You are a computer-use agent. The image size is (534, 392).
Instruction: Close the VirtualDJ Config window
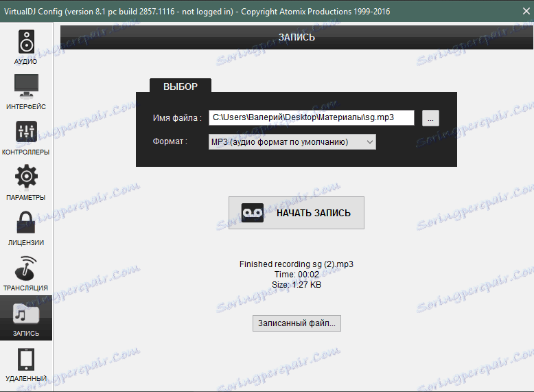pos(526,11)
